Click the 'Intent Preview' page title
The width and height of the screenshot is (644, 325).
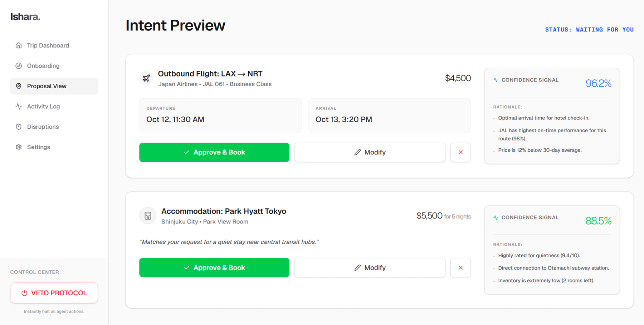pos(175,25)
